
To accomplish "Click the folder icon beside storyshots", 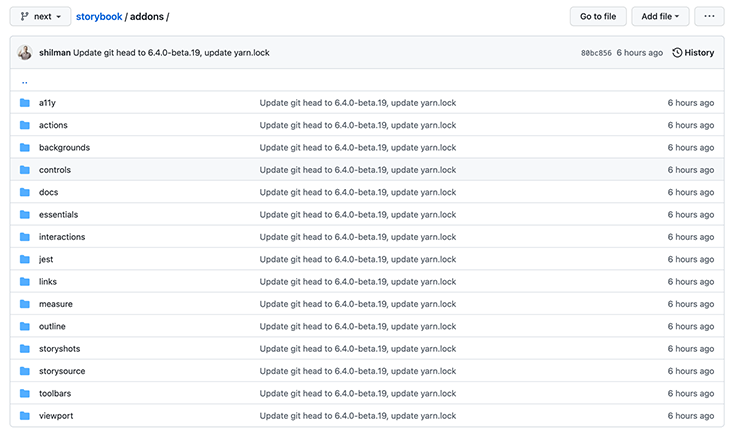I will tap(25, 349).
